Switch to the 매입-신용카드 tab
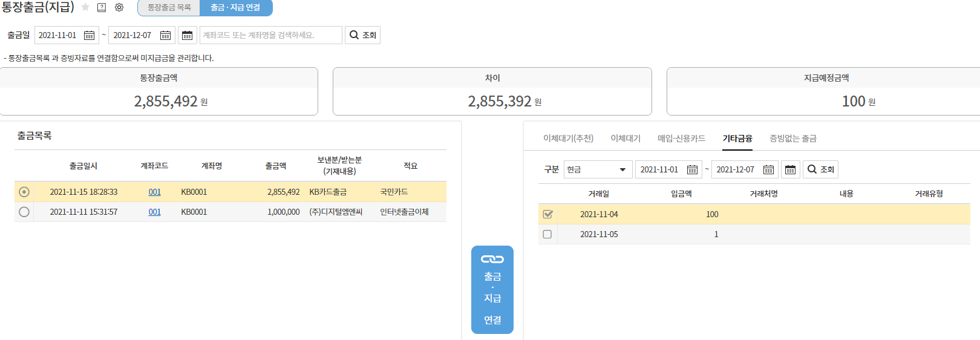980x340 pixels. coord(681,139)
